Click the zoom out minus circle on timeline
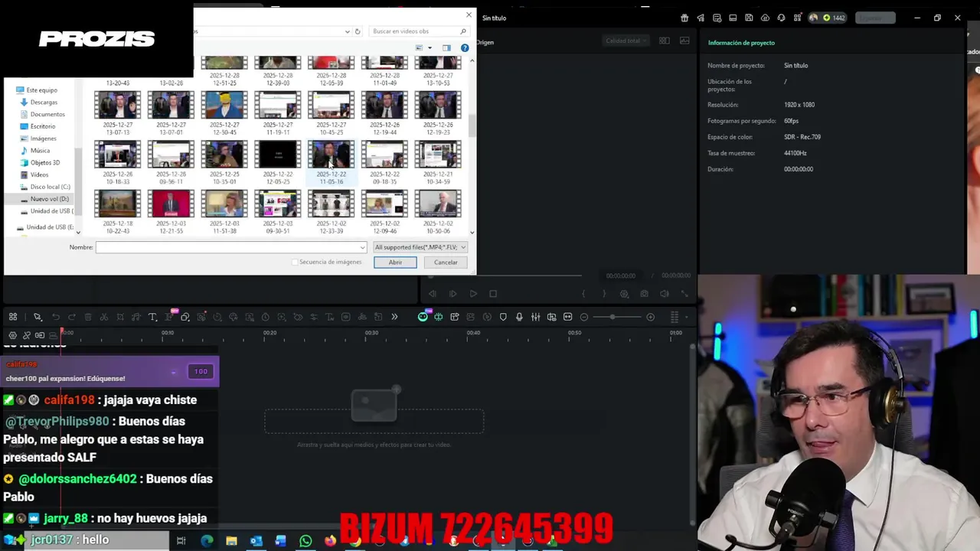 click(584, 317)
